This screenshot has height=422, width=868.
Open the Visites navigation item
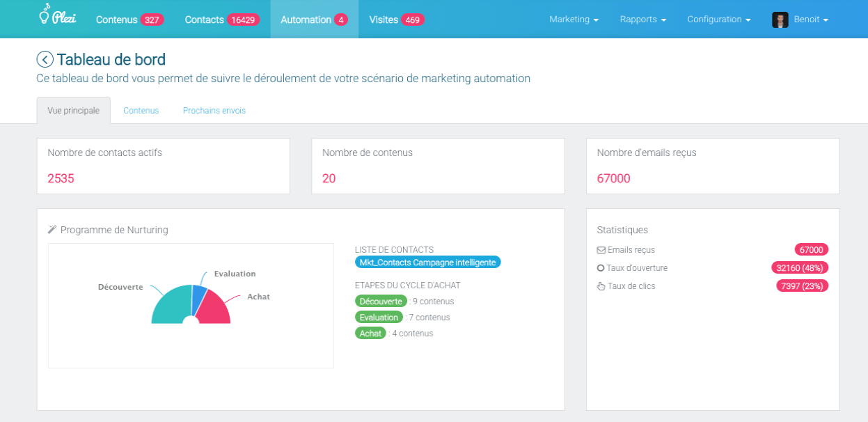(396, 19)
